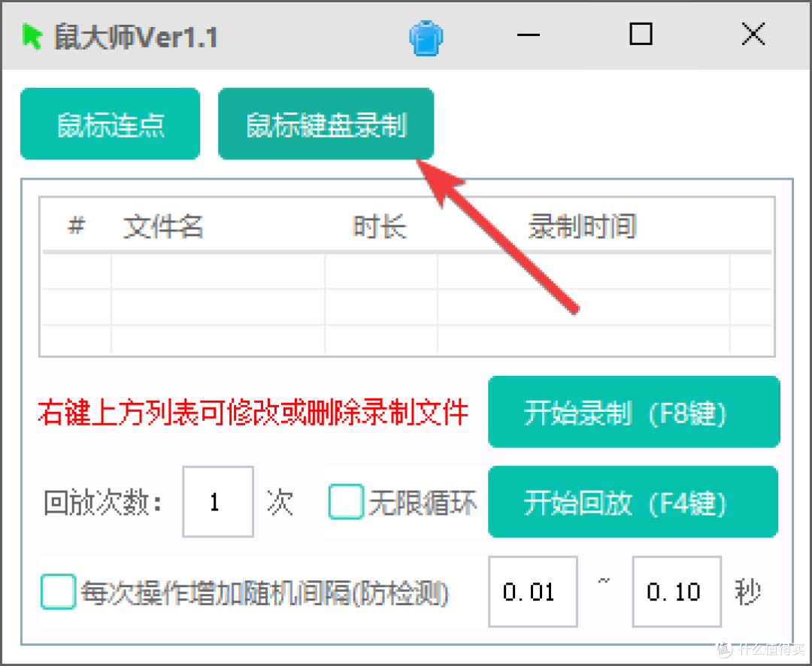Screen dimensions: 812x666
Task: Click the 回放次数: label
Action: pyautogui.click(x=102, y=502)
